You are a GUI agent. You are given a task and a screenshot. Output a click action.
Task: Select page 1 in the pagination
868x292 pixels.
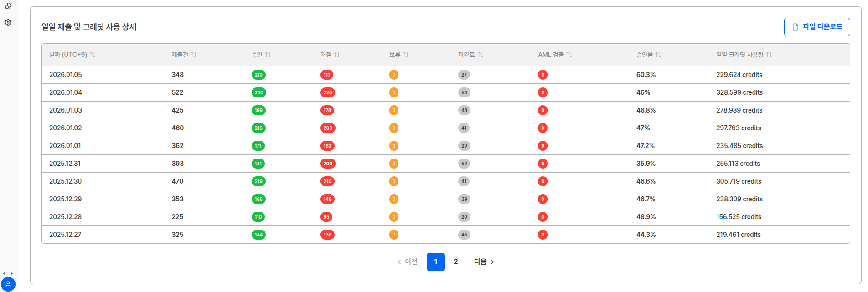tap(436, 262)
